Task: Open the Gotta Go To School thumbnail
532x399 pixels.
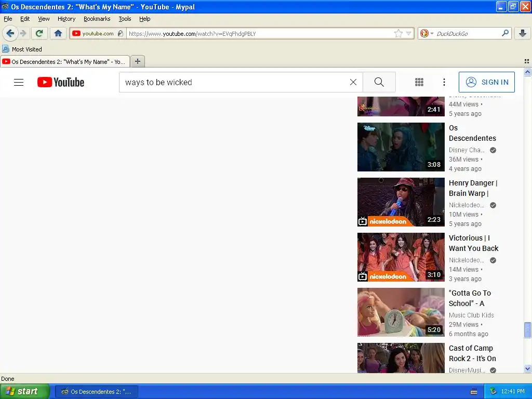Action: tap(401, 312)
